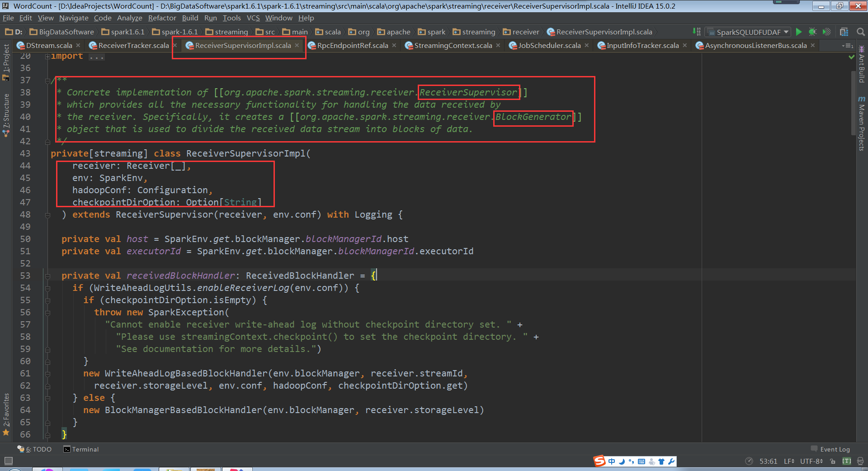
Task: Open the Project tool window
Action: 6,62
